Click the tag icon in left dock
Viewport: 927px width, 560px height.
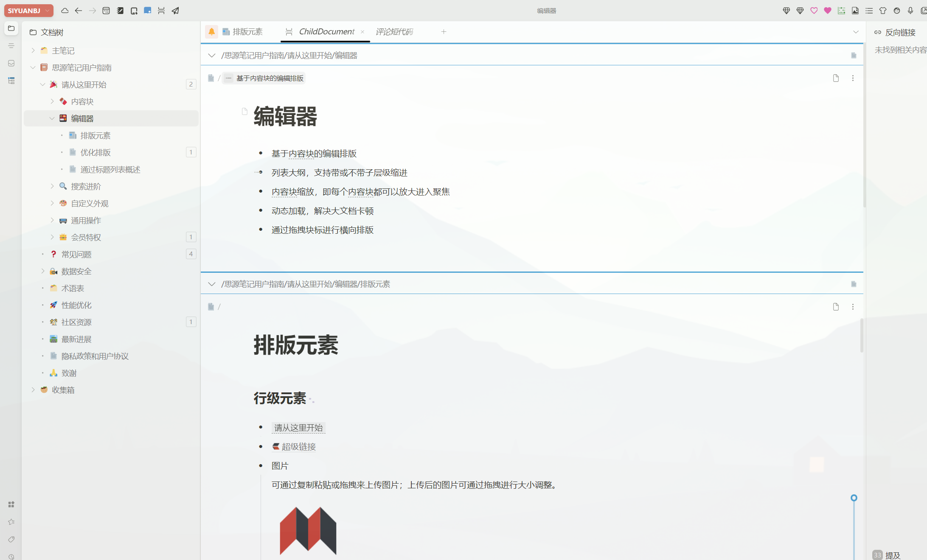[x=11, y=539]
